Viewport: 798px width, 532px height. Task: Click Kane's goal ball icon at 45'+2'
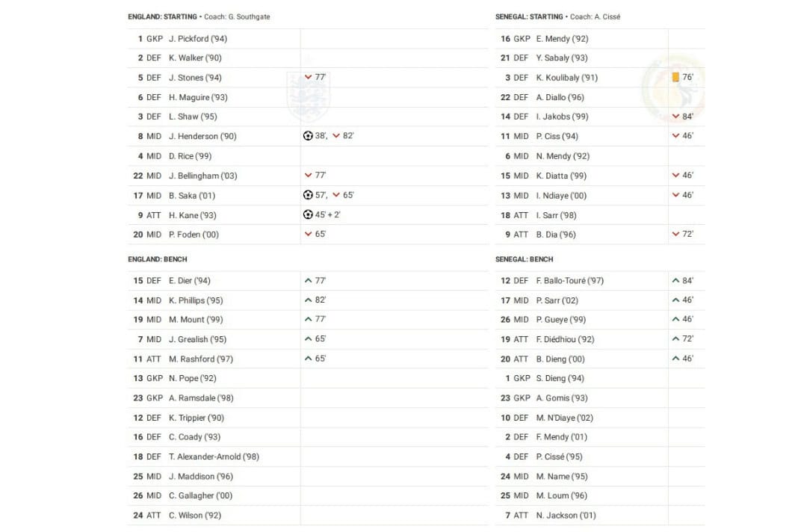(308, 214)
